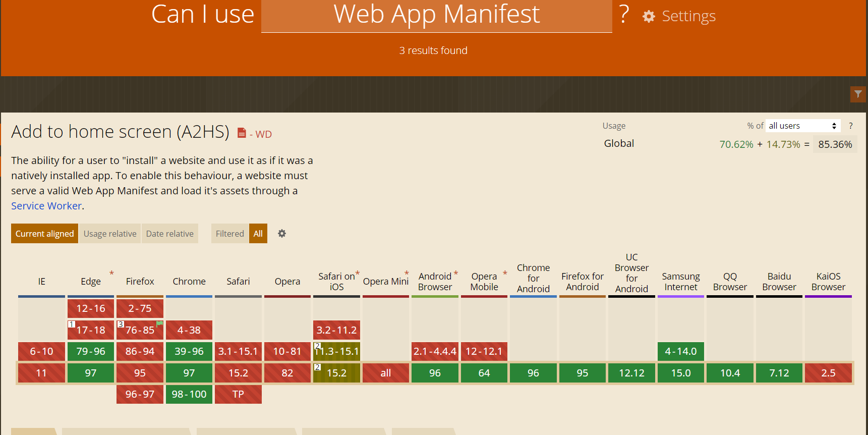The height and width of the screenshot is (435, 868).
Task: Click the search field containing Web App Manifest
Action: click(437, 15)
